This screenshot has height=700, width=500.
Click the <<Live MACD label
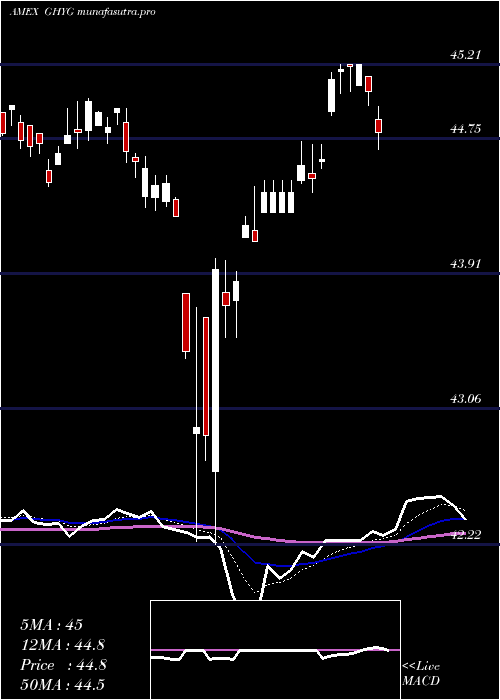[x=421, y=673]
